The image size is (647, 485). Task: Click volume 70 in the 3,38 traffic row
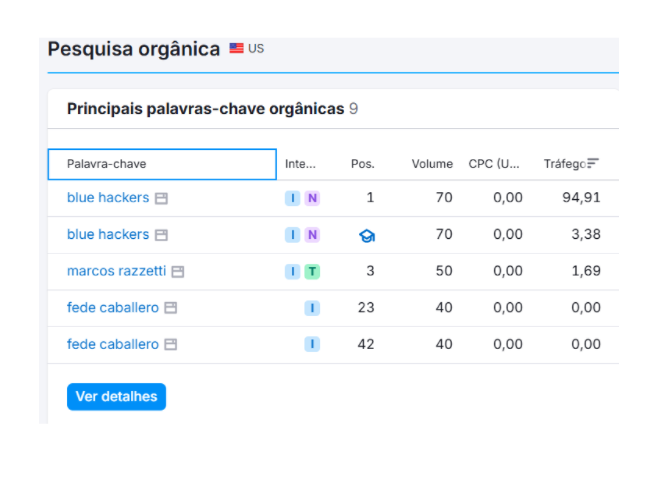444,234
